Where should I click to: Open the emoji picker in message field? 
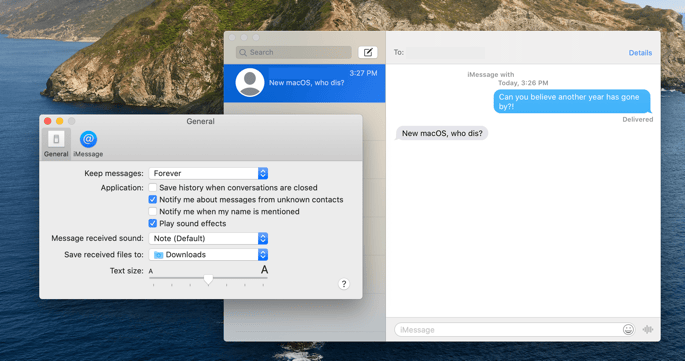point(628,330)
